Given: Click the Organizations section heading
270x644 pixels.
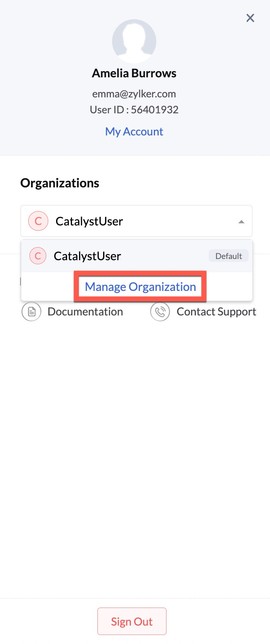Looking at the screenshot, I should [60, 183].
